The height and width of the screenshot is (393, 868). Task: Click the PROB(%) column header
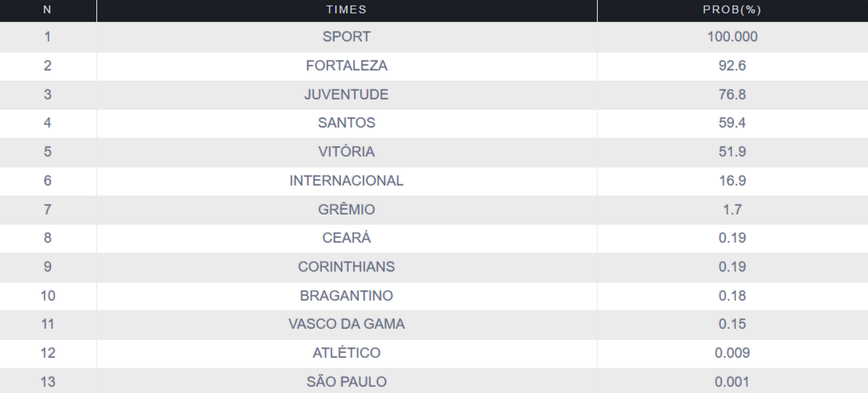(x=732, y=10)
